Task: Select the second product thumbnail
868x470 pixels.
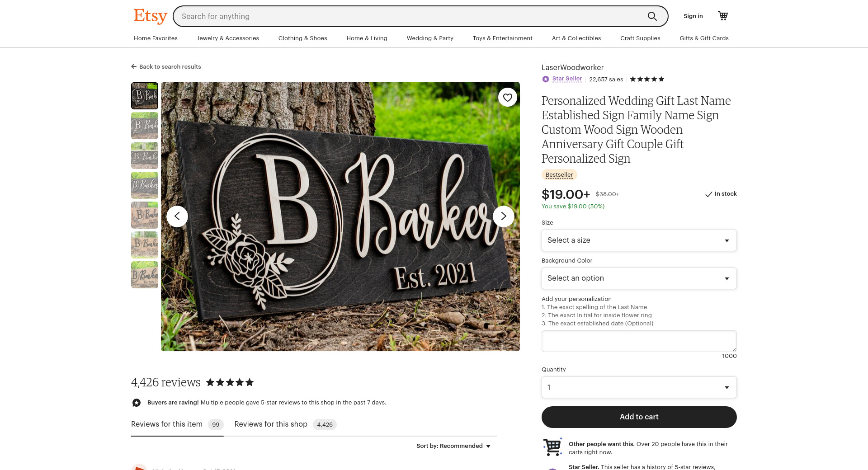Action: click(145, 126)
